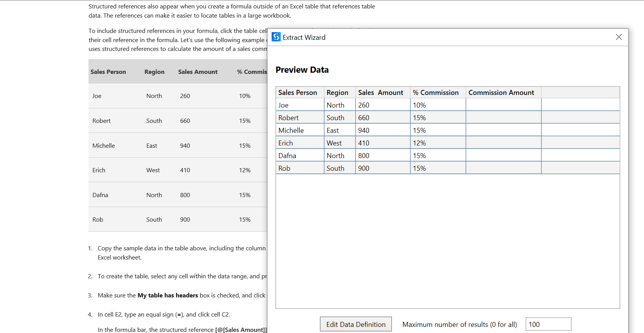Click Robert in the webpage sample table
Image resolution: width=644 pixels, height=333 pixels.
(102, 121)
